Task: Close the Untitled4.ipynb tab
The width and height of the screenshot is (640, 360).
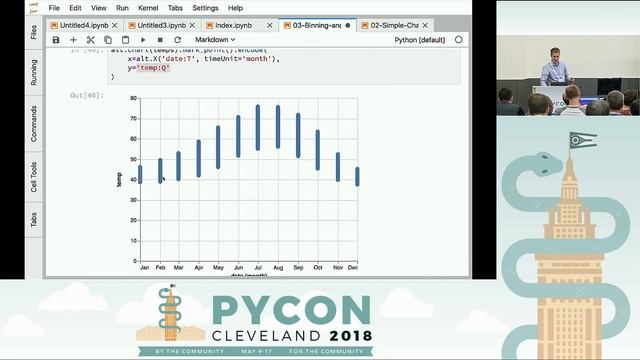Action: click(115, 25)
